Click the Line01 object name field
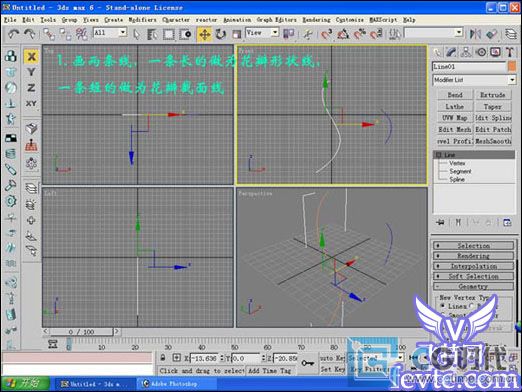 point(469,66)
